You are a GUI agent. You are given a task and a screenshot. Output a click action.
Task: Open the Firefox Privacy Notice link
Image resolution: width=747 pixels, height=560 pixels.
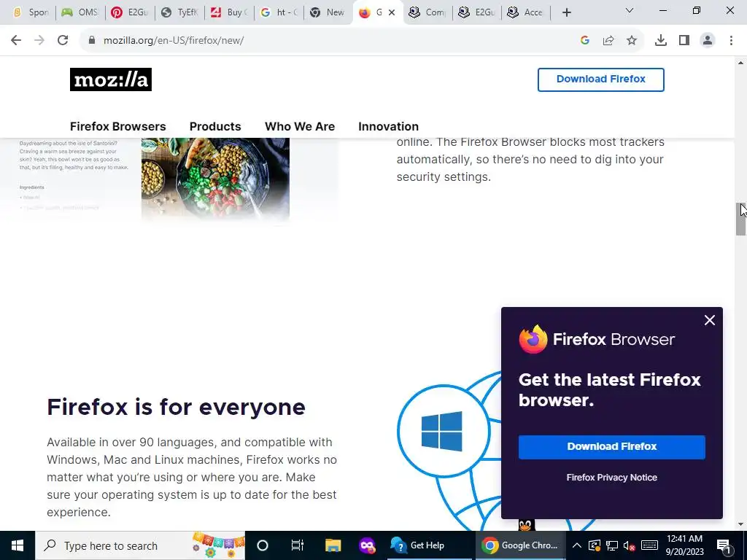(x=612, y=478)
